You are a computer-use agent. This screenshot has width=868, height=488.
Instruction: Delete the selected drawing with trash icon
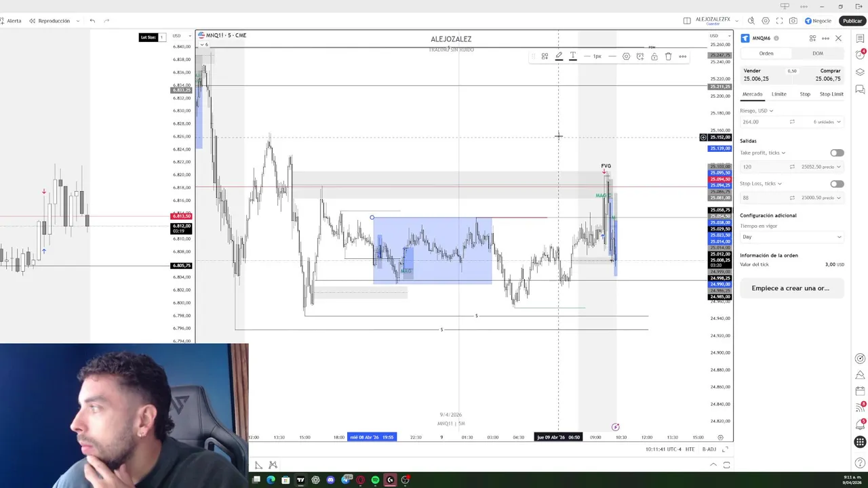668,56
